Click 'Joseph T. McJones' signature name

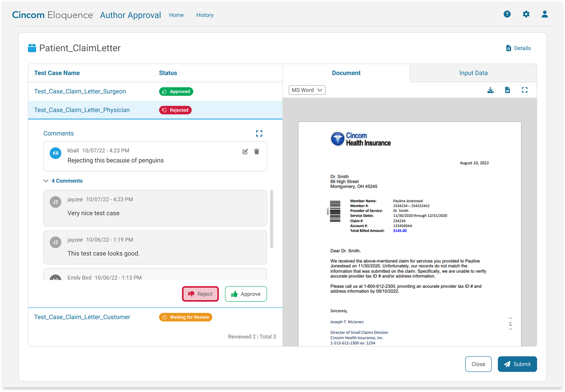pyautogui.click(x=347, y=322)
